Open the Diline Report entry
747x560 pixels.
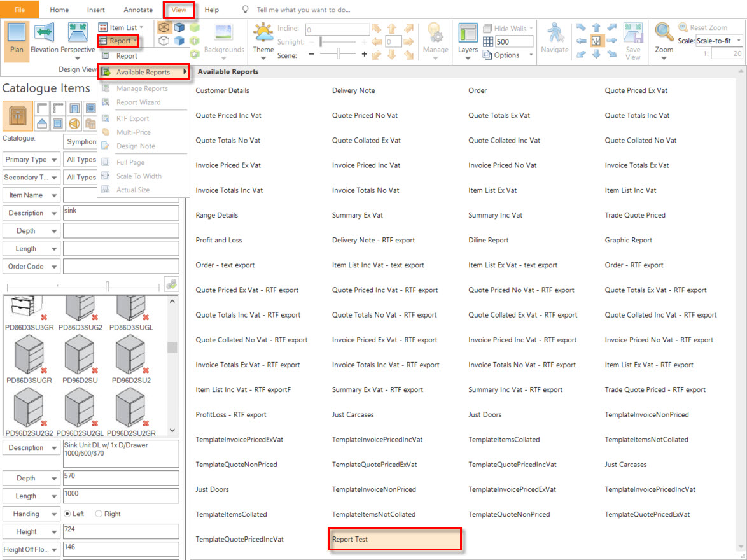coord(488,240)
